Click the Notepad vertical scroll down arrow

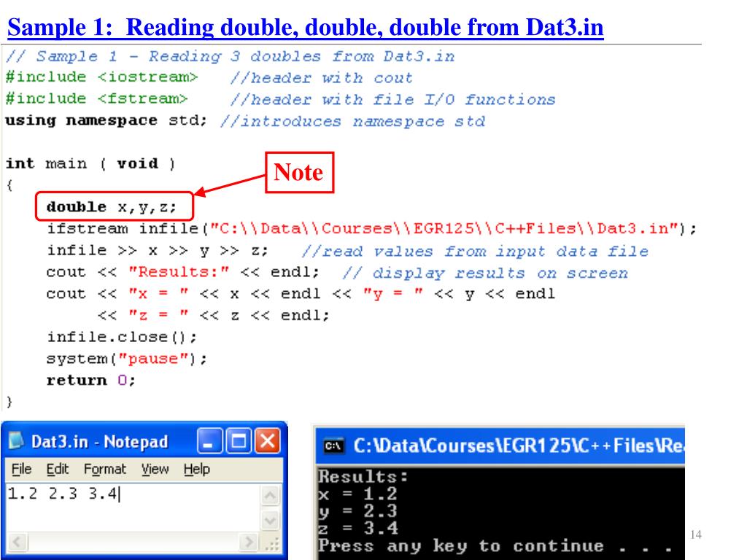pos(270,519)
